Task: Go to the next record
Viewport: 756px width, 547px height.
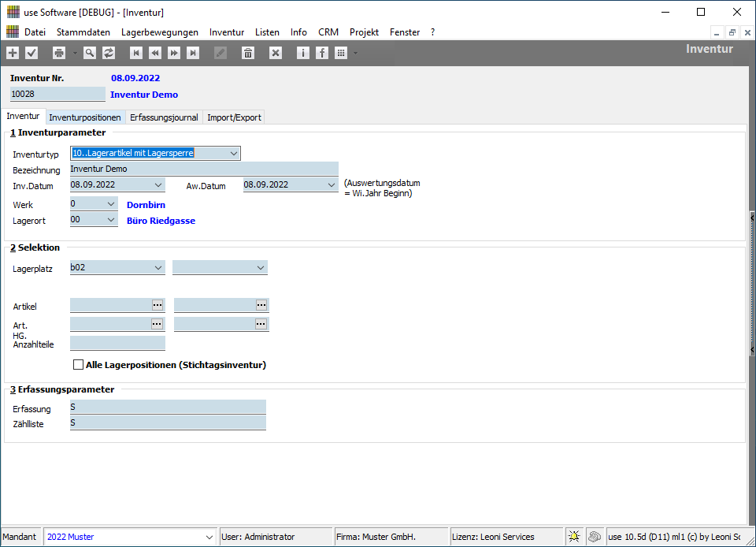Action: pyautogui.click(x=174, y=53)
